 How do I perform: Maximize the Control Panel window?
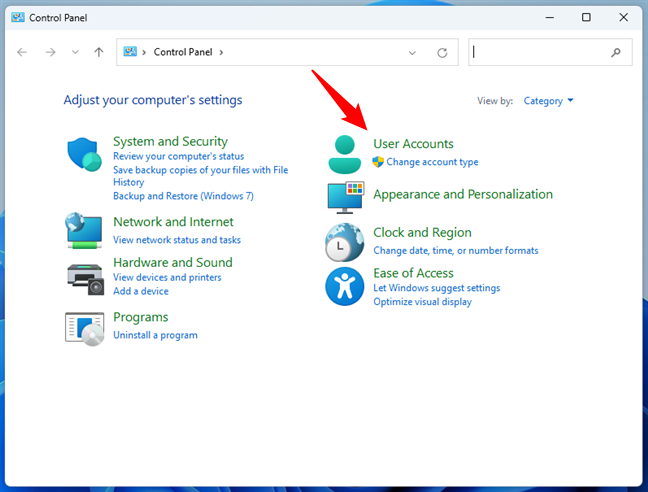click(586, 17)
